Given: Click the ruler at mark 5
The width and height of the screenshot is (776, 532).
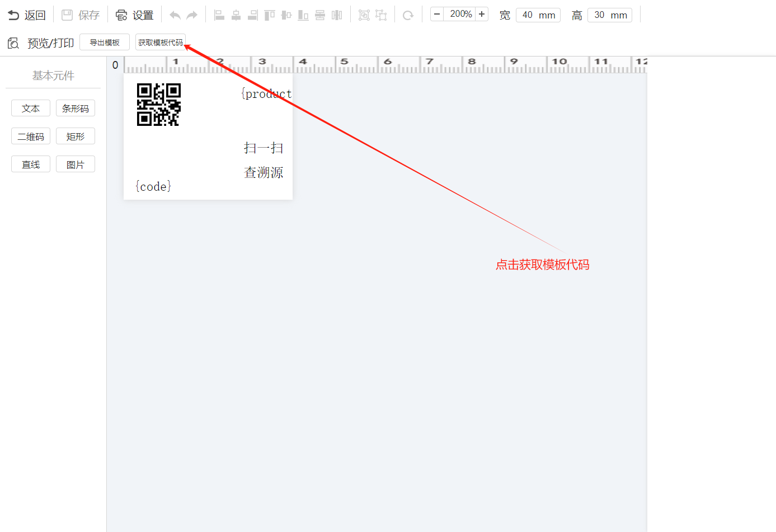Looking at the screenshot, I should [x=345, y=62].
